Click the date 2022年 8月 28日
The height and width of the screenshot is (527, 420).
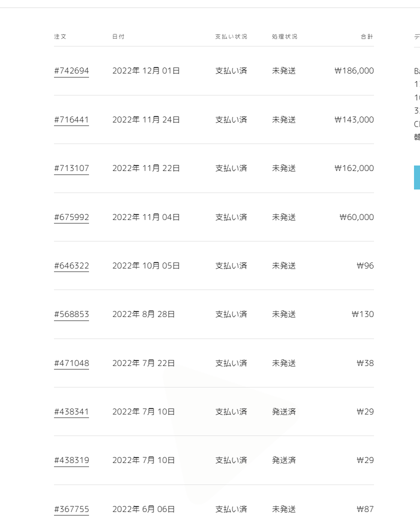click(x=143, y=314)
